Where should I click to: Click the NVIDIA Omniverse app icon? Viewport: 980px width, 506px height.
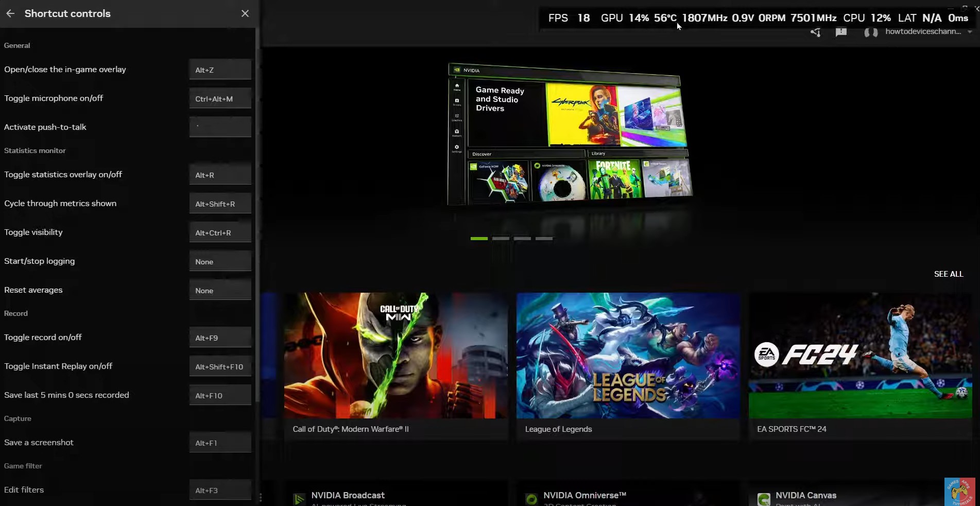pyautogui.click(x=531, y=499)
